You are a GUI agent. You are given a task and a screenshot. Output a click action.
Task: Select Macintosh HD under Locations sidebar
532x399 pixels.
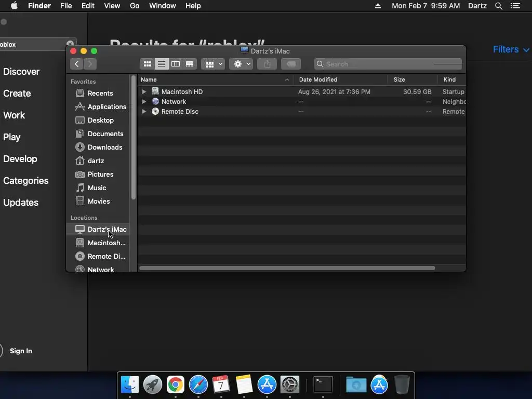coord(98,243)
